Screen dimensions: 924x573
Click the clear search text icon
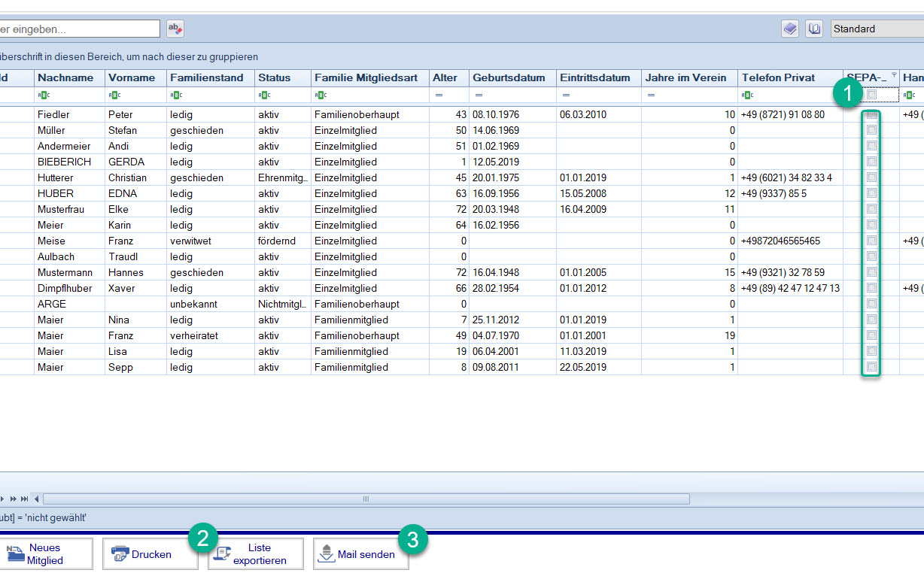(x=175, y=29)
